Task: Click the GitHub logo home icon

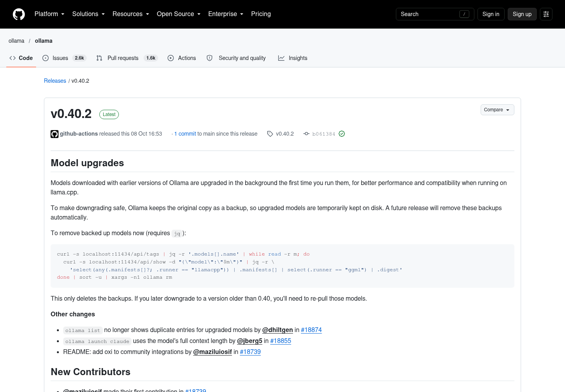Action: pos(19,14)
